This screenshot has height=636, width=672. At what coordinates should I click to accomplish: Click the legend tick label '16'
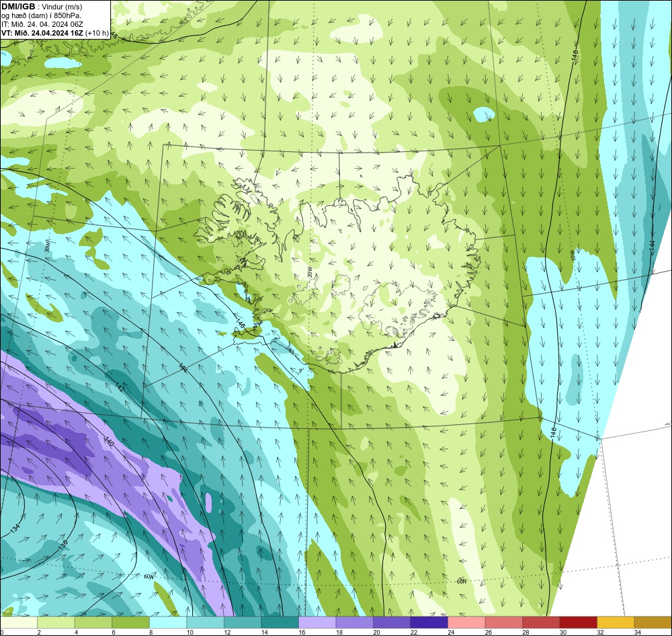(x=302, y=632)
